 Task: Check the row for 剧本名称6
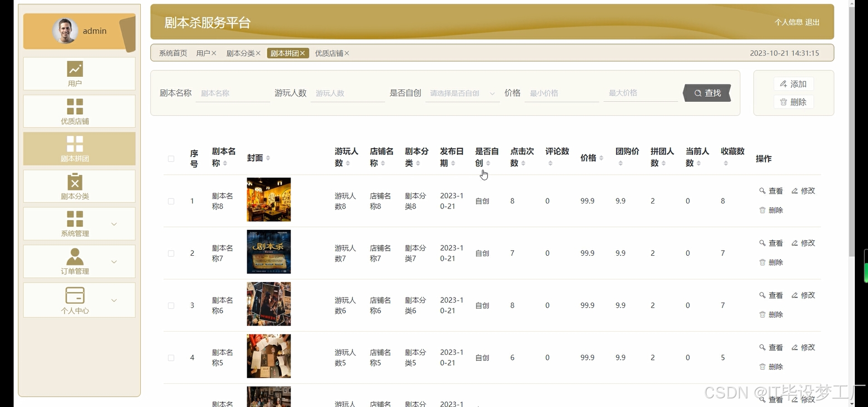pyautogui.click(x=171, y=306)
